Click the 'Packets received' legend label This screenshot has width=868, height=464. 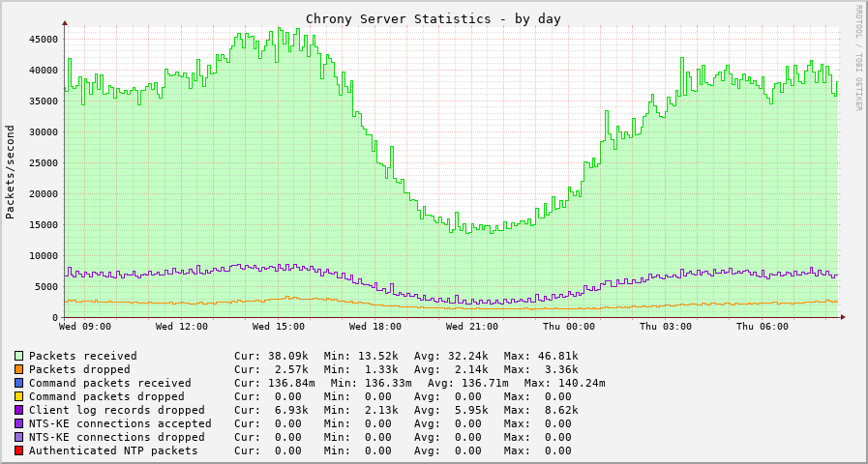(83, 356)
